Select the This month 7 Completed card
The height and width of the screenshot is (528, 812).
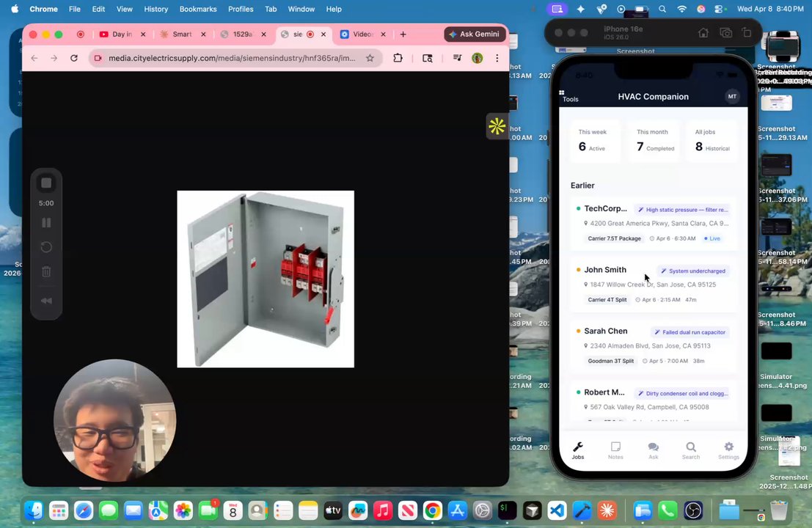pos(654,141)
